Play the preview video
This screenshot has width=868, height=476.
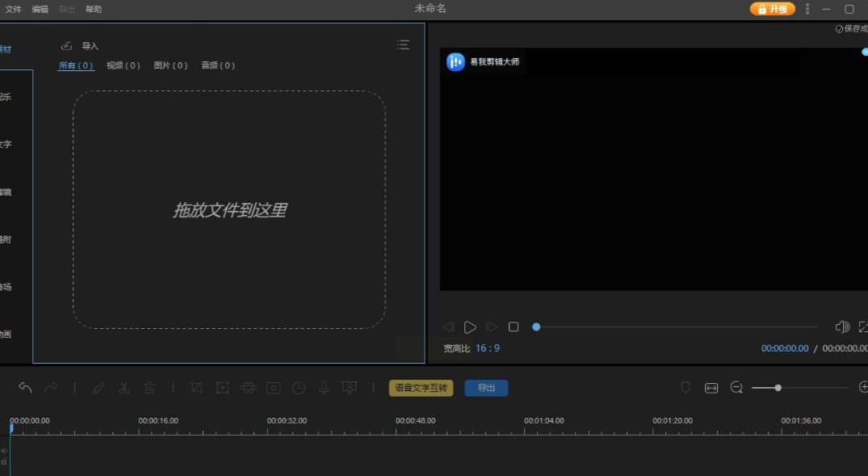470,327
